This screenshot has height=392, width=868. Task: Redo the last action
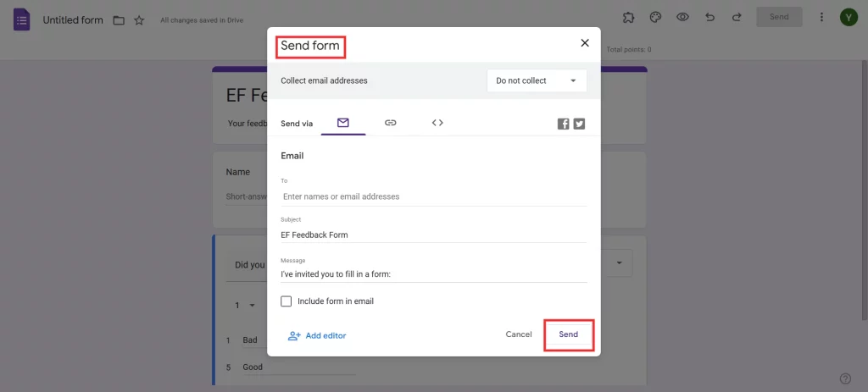(x=737, y=17)
